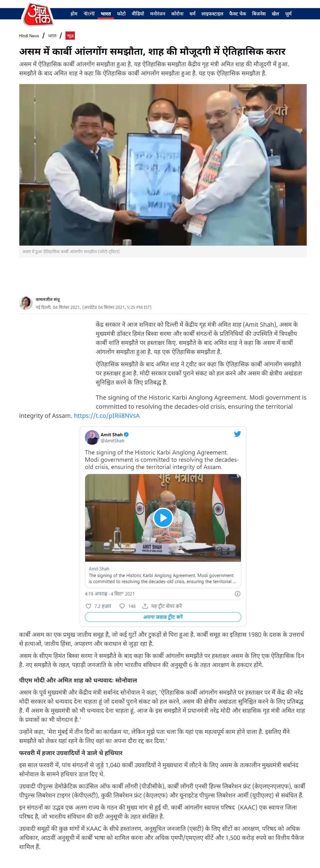Click author Kamaljit Sandhu's photo
This screenshot has width=320, height=868.
26,303
